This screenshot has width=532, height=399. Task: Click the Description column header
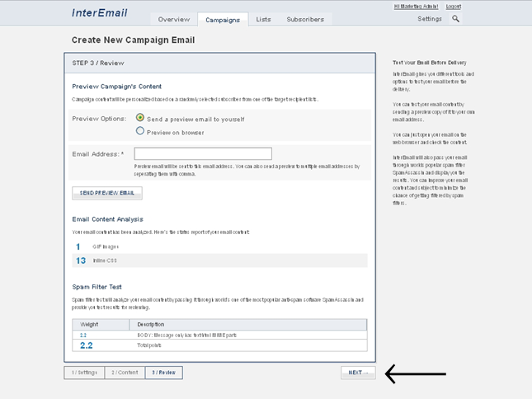tap(151, 324)
